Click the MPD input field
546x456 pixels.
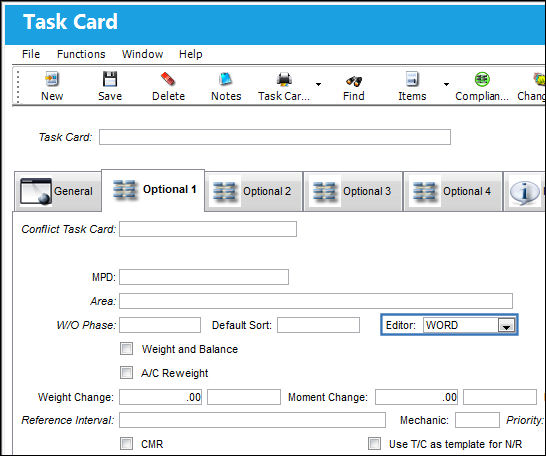(x=204, y=277)
